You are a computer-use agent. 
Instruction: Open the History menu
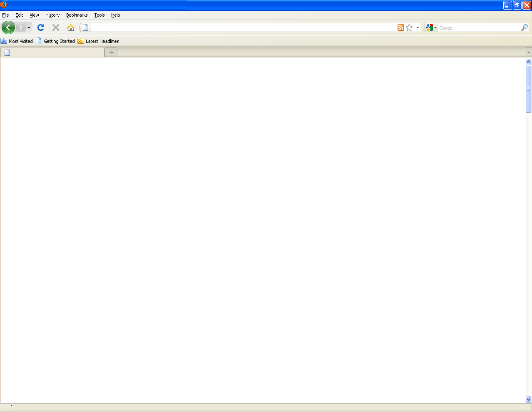(x=52, y=15)
